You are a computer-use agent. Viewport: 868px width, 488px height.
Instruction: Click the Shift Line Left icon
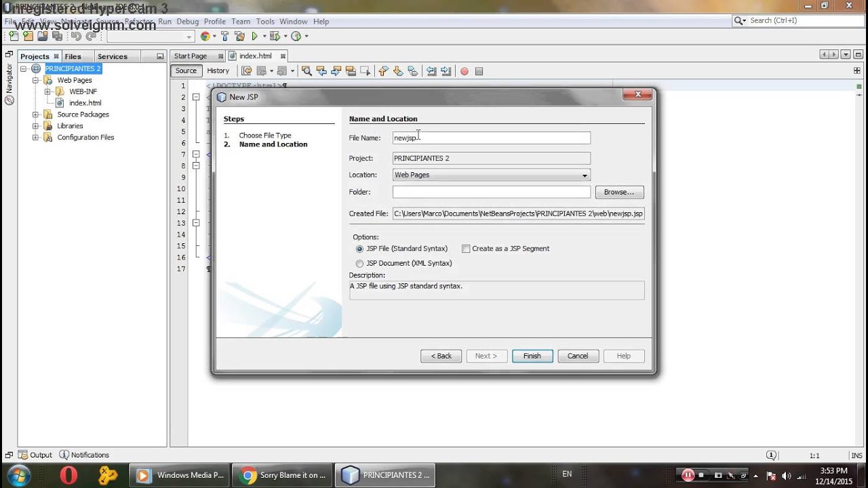[431, 70]
